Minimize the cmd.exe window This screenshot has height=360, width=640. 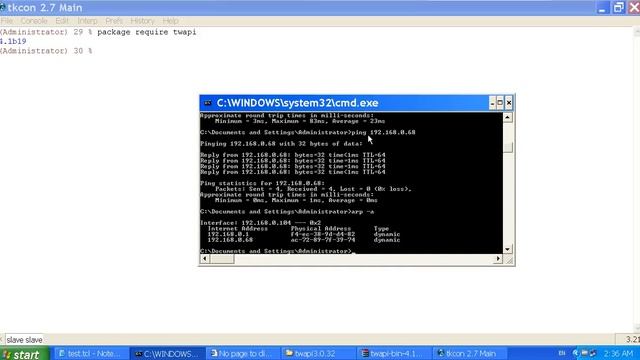pyautogui.click(x=492, y=103)
